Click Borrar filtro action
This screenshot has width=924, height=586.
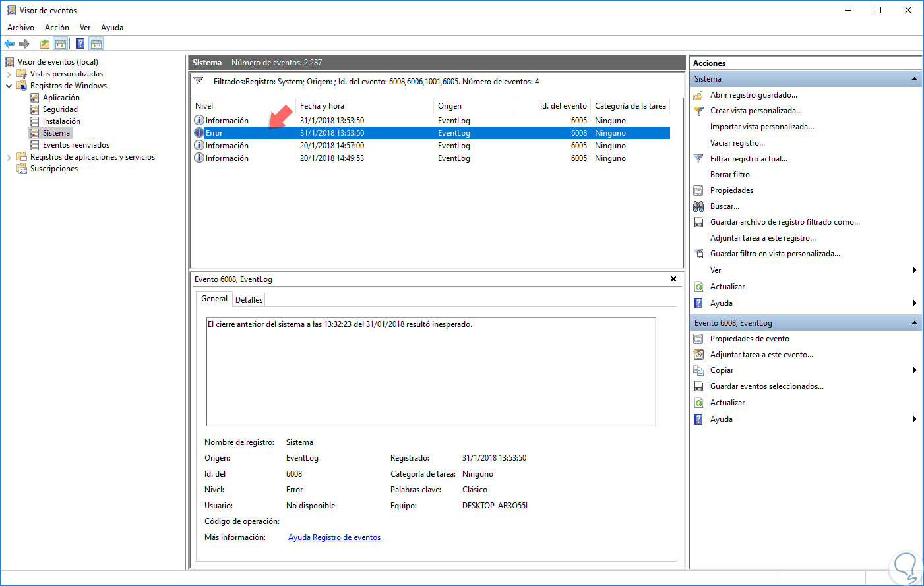click(729, 175)
